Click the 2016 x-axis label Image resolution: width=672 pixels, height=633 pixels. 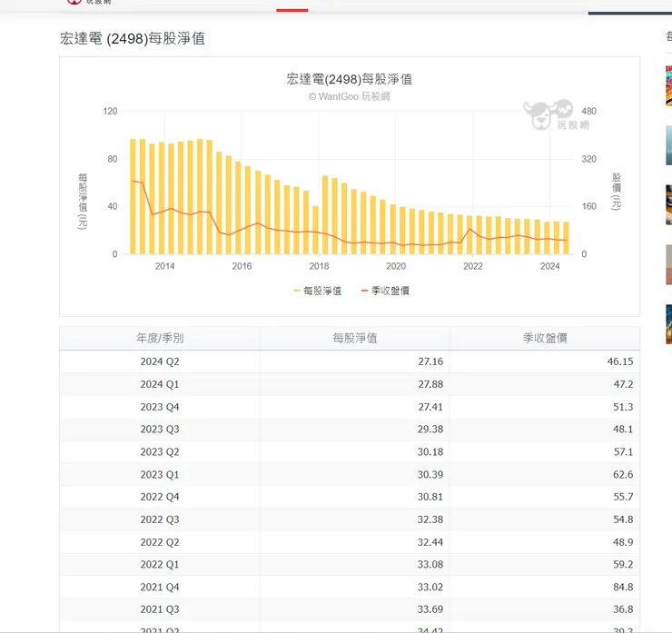click(242, 266)
